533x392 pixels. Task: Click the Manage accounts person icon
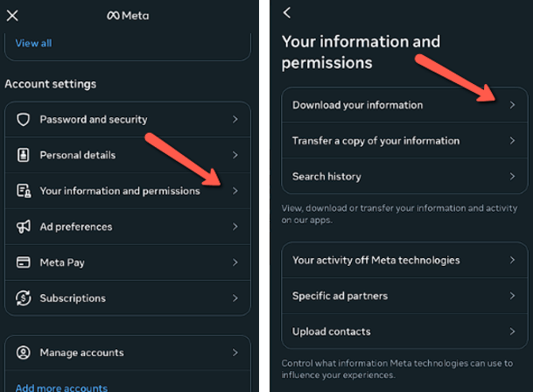(x=24, y=353)
